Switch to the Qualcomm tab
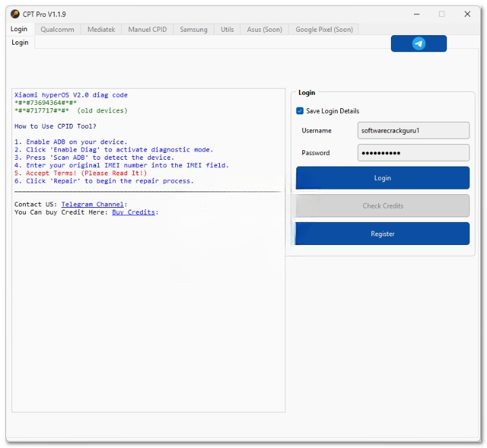 point(57,30)
